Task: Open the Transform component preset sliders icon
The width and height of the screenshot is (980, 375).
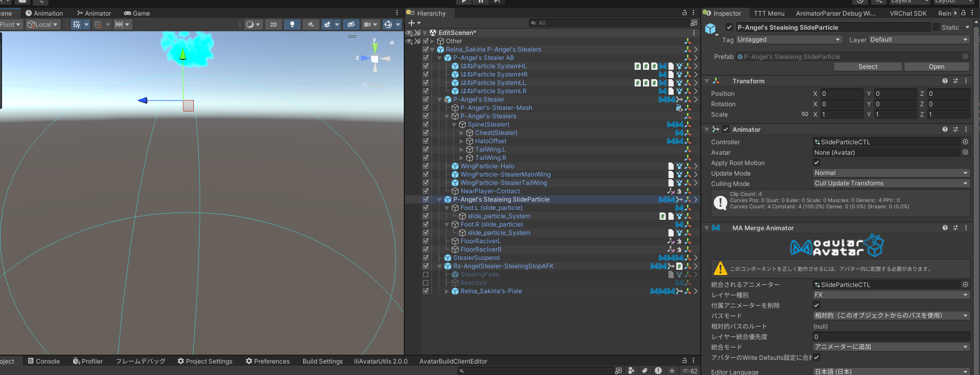Action: tap(956, 81)
